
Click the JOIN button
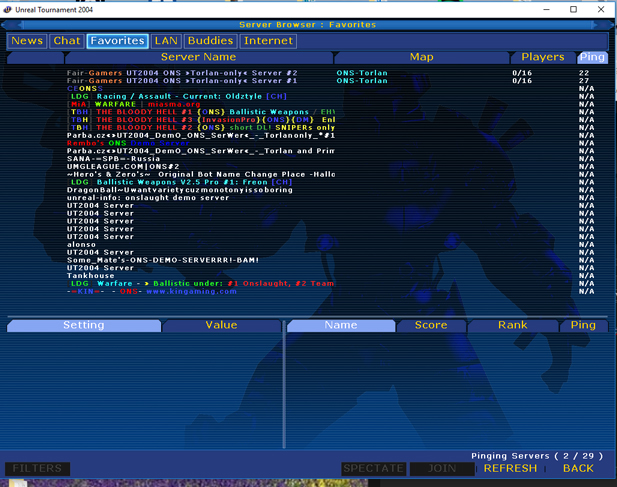coord(442,468)
